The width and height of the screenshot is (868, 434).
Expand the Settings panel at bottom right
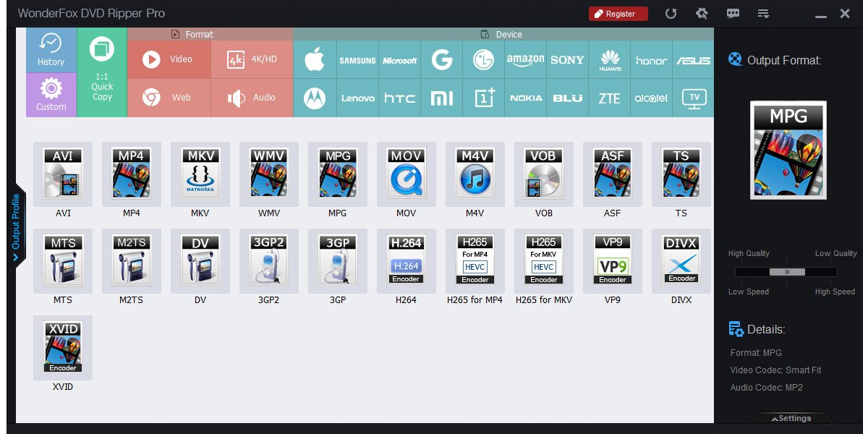[x=793, y=418]
